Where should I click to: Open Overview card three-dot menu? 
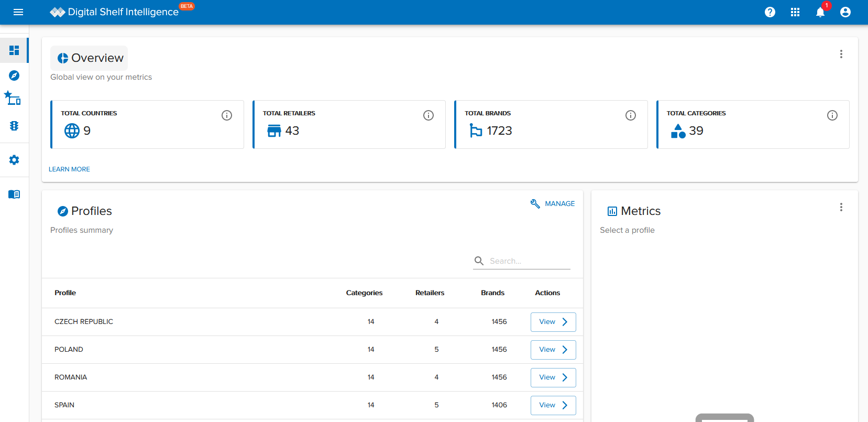(x=841, y=54)
